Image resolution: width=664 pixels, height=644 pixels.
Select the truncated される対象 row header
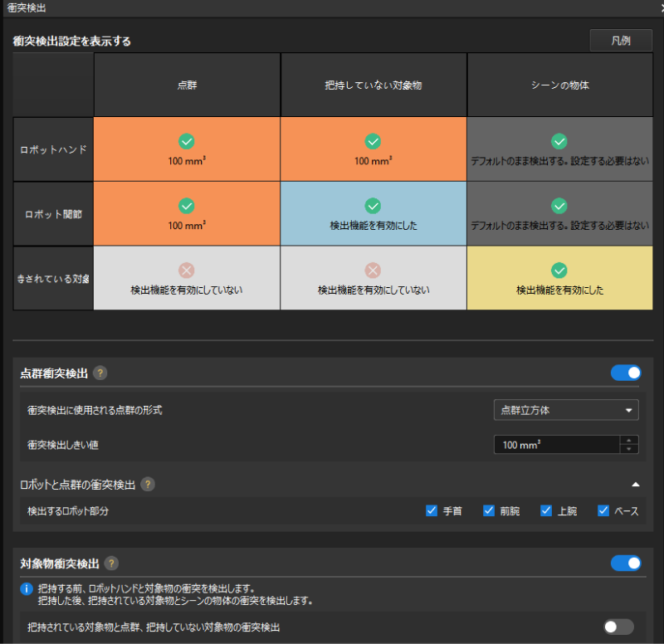tap(53, 279)
